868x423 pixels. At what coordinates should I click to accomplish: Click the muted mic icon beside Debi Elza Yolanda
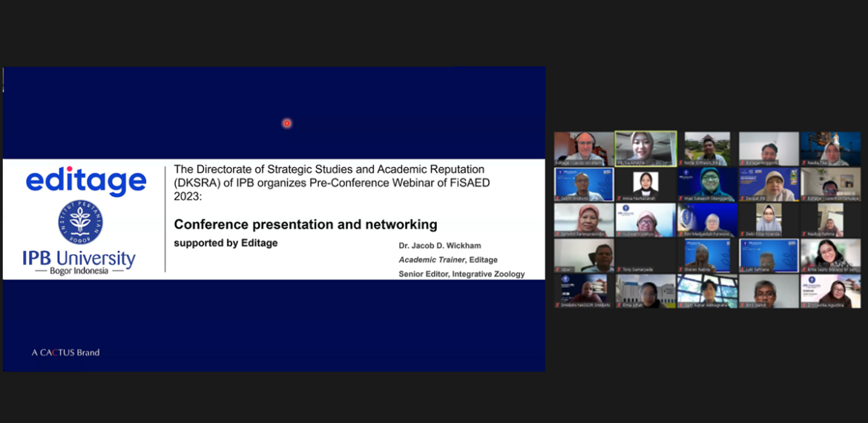click(x=742, y=234)
